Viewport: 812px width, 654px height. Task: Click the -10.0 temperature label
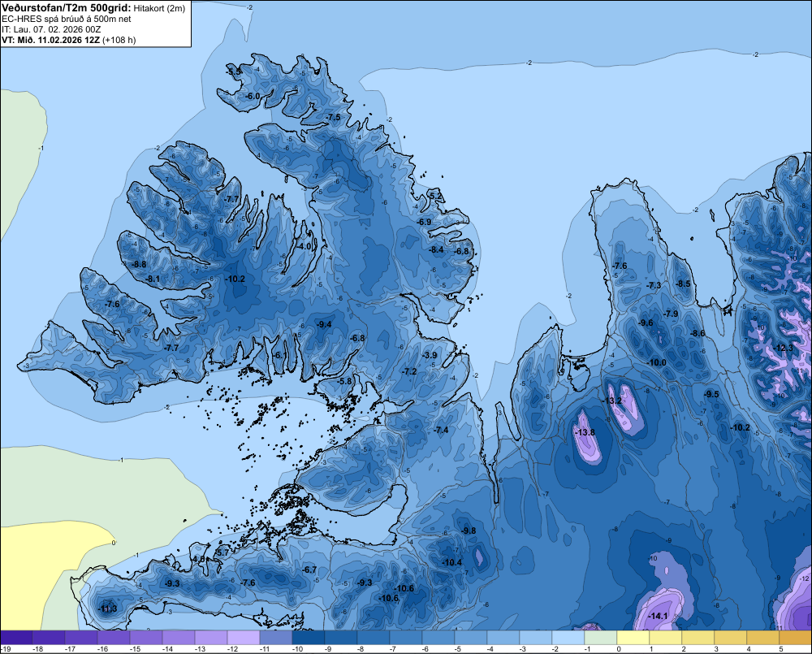(656, 362)
